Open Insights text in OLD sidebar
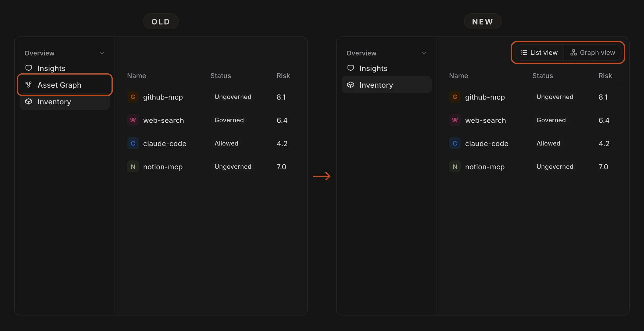 pos(51,68)
